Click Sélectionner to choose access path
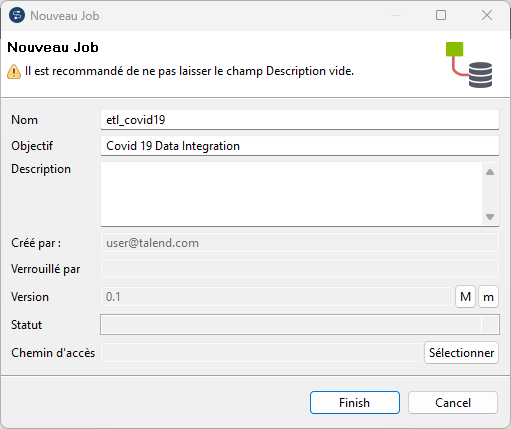Viewport: 511px width, 429px height. 461,353
